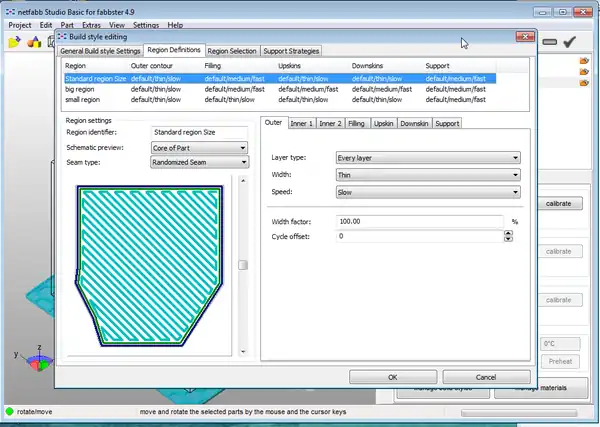Open the Extras menu
Image resolution: width=600 pixels, height=427 pixels.
pos(92,24)
